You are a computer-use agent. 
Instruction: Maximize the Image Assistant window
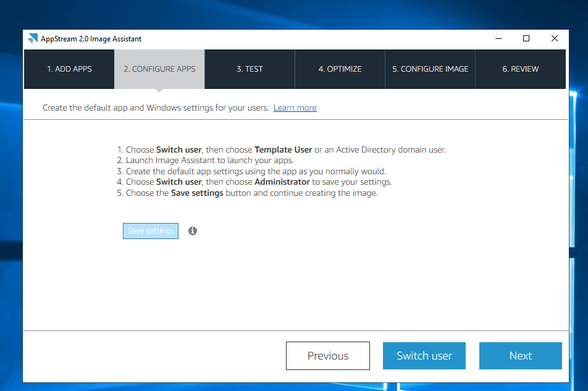(x=526, y=39)
